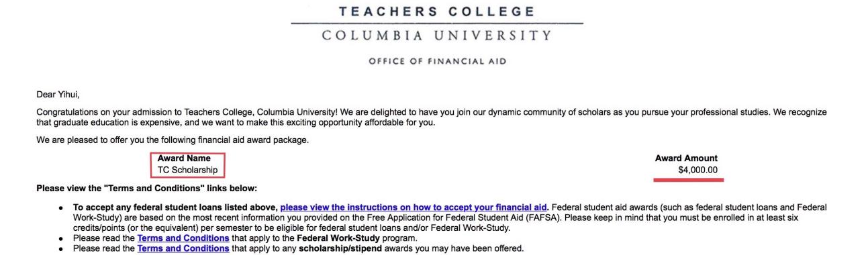This screenshot has height=255, width=868.
Task: Select the TC Scholarship award entry
Action: tap(187, 170)
